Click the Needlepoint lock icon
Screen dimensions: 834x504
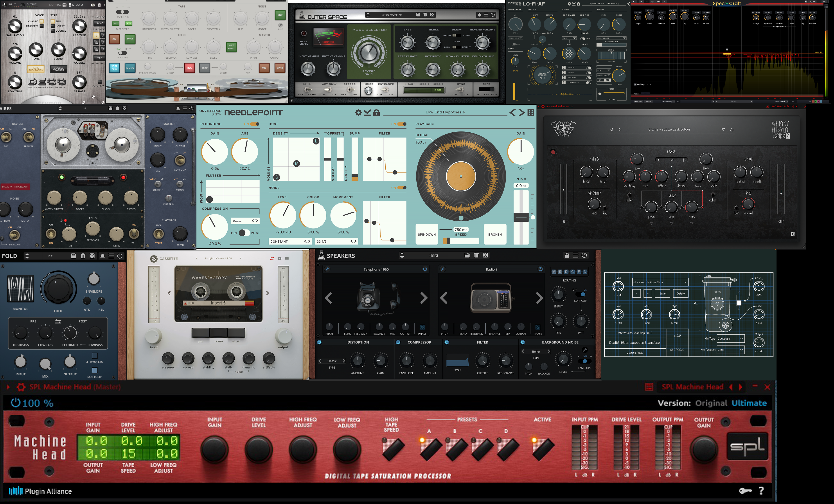coord(376,113)
